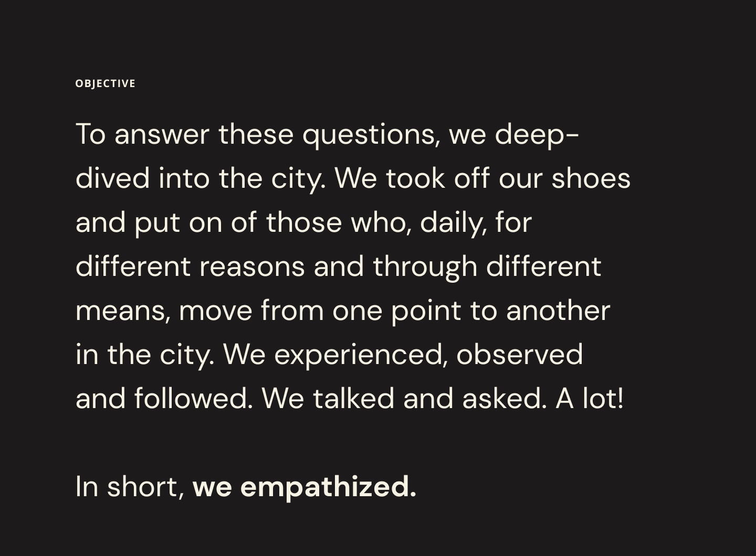Click the word "reasons" in the paragraph
Image resolution: width=756 pixels, height=556 pixels.
251,266
